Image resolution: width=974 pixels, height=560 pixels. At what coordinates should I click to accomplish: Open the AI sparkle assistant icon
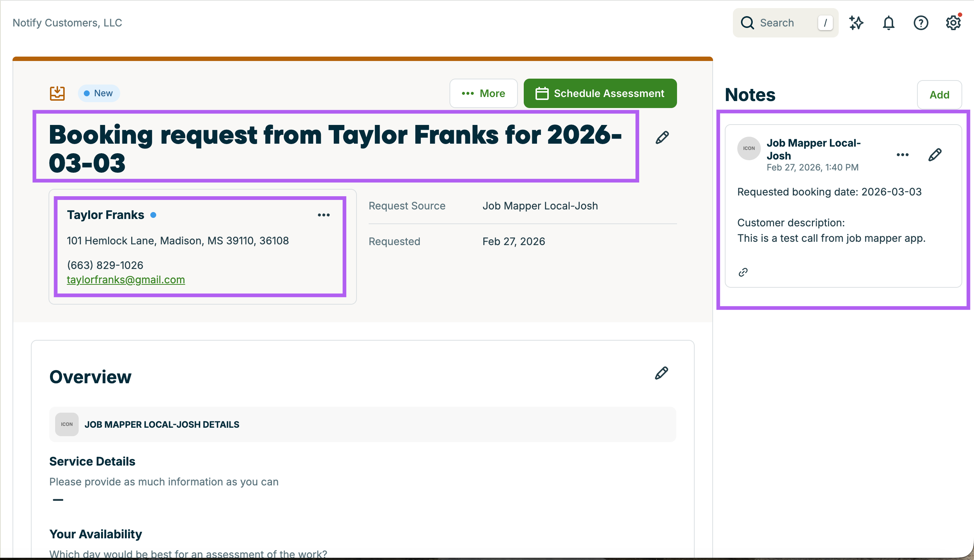(x=856, y=23)
